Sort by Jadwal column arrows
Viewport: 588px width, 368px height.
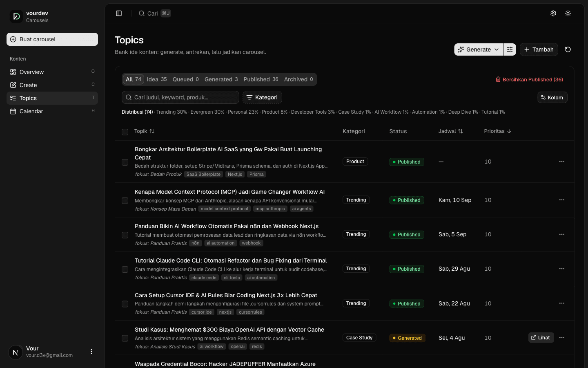(x=461, y=131)
